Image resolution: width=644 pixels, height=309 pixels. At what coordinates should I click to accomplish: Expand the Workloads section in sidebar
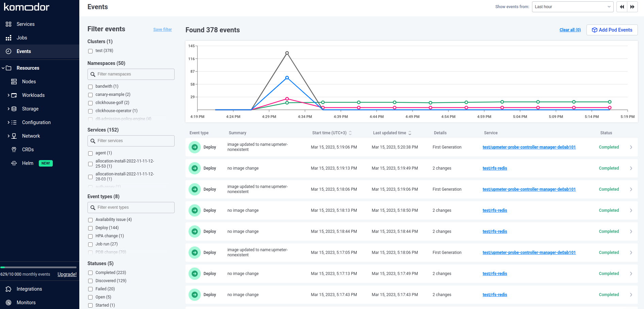(9, 95)
